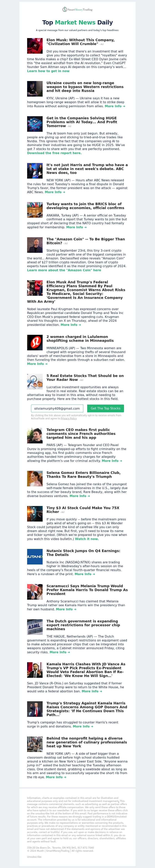Click the real estate magnifier house image
Image resolution: width=155 pixels, height=868 pixels.
pos(35,381)
